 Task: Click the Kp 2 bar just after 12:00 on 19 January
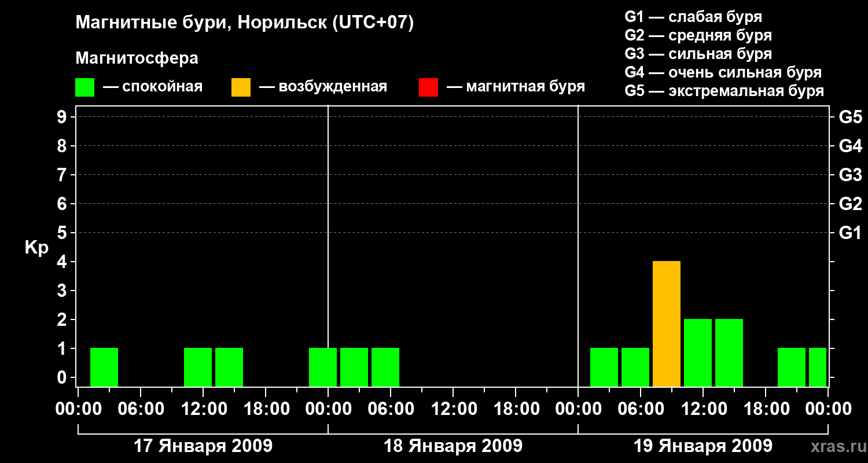point(729,352)
